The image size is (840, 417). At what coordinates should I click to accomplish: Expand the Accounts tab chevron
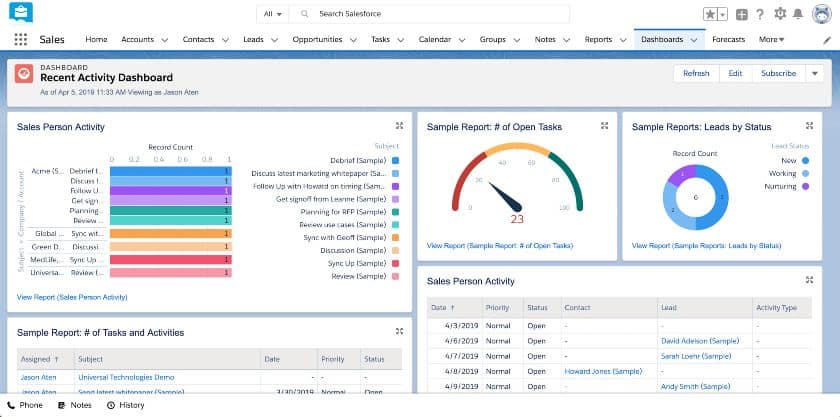click(x=164, y=40)
